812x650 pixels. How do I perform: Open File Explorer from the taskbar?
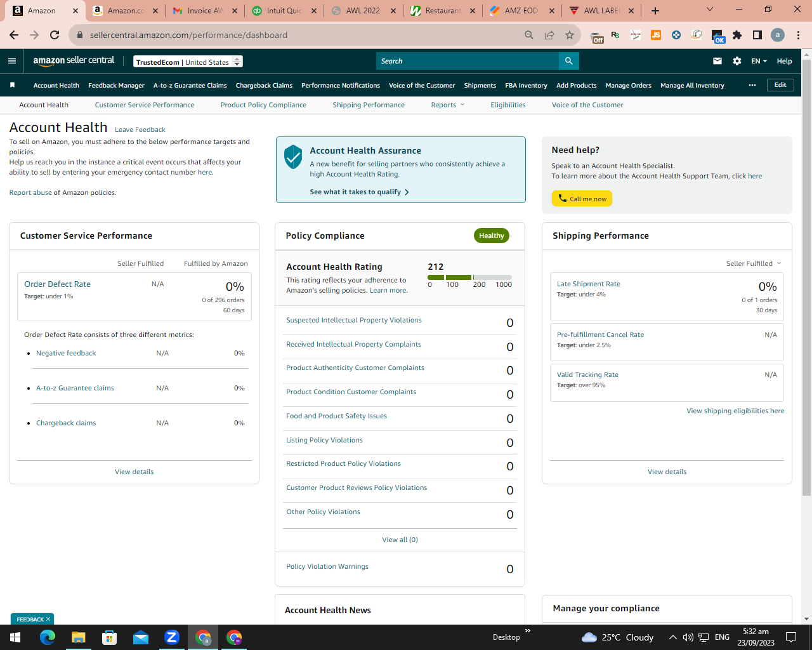click(78, 637)
